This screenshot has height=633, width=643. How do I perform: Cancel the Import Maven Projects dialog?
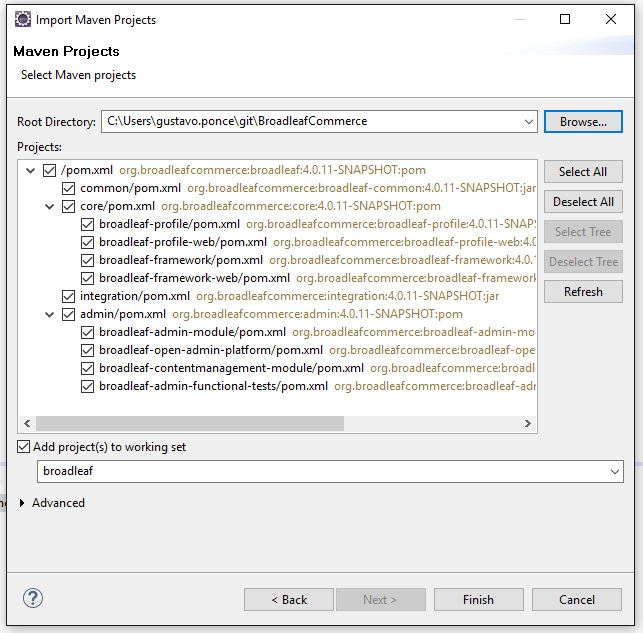tap(577, 600)
